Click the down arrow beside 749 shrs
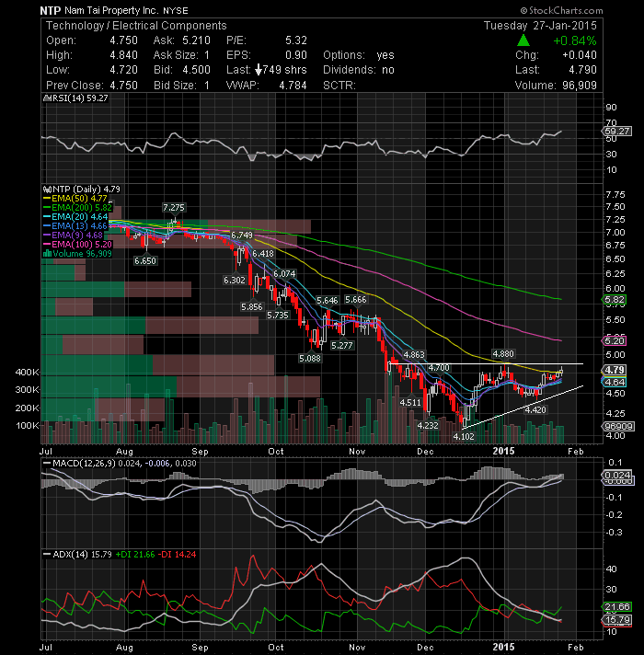Screen dimensions: 644x655 259,70
